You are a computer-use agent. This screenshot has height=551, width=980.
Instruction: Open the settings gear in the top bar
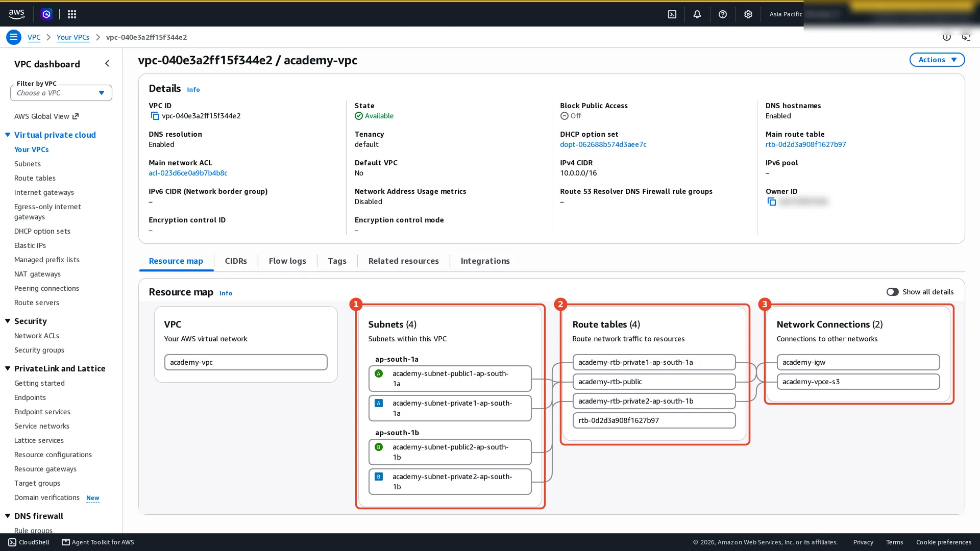pos(748,14)
